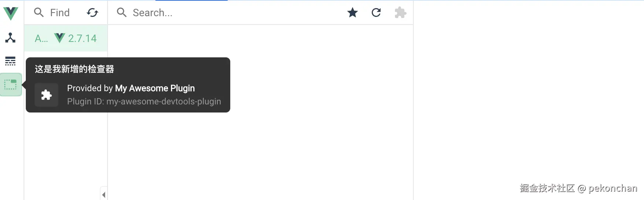Viewport: 644px width, 200px height.
Task: Click the Vue DevTools logo
Action: 11,13
